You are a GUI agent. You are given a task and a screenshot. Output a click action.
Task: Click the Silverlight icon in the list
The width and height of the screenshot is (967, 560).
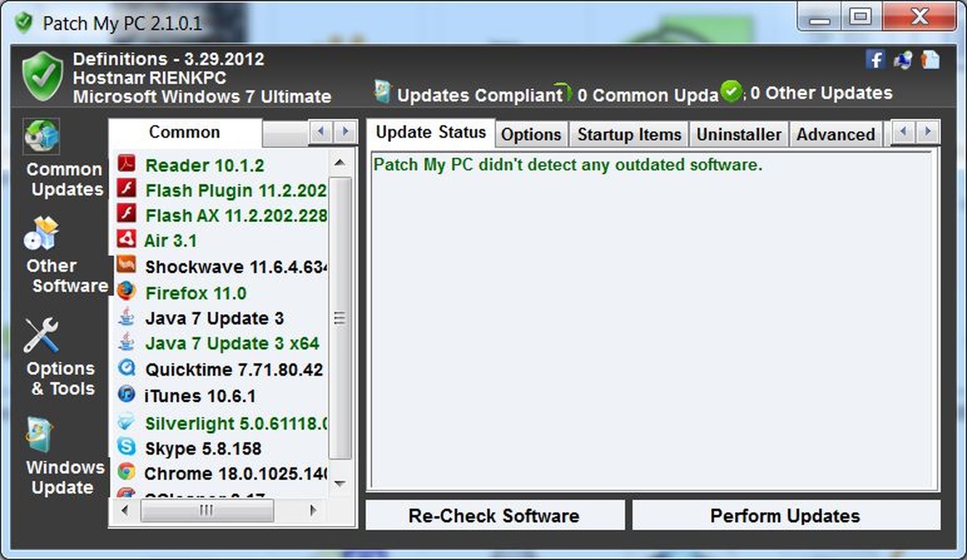(x=126, y=422)
